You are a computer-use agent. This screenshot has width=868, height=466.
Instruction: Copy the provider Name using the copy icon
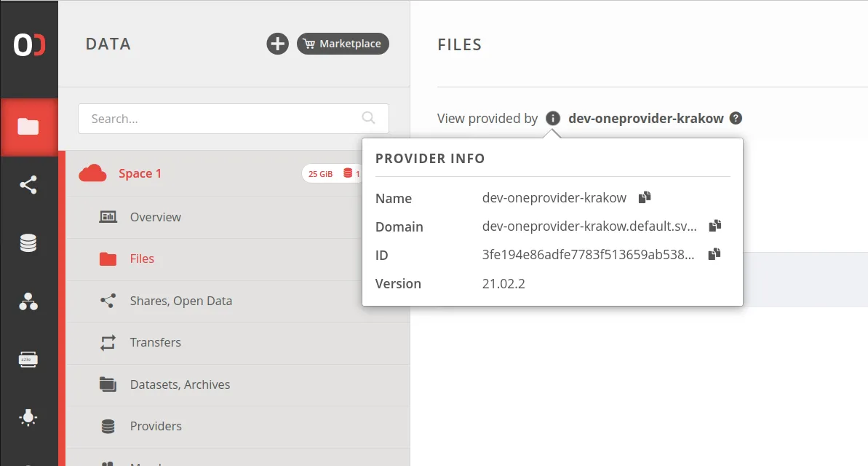pyautogui.click(x=646, y=197)
